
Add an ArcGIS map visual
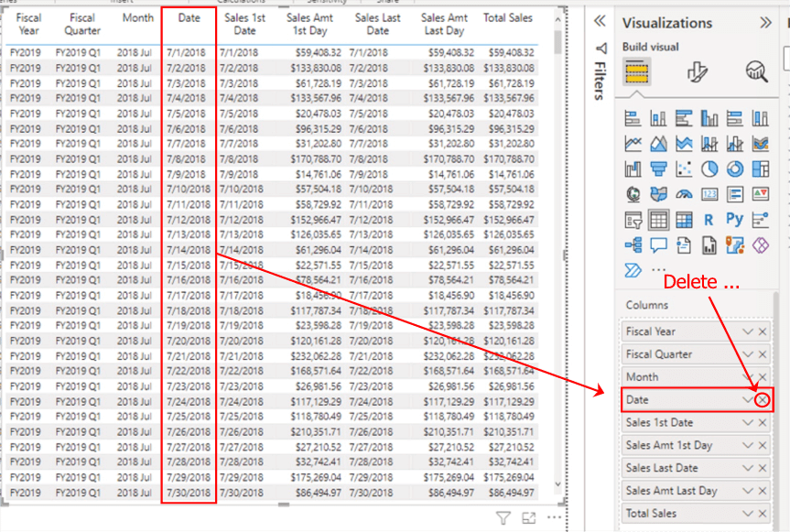point(734,245)
